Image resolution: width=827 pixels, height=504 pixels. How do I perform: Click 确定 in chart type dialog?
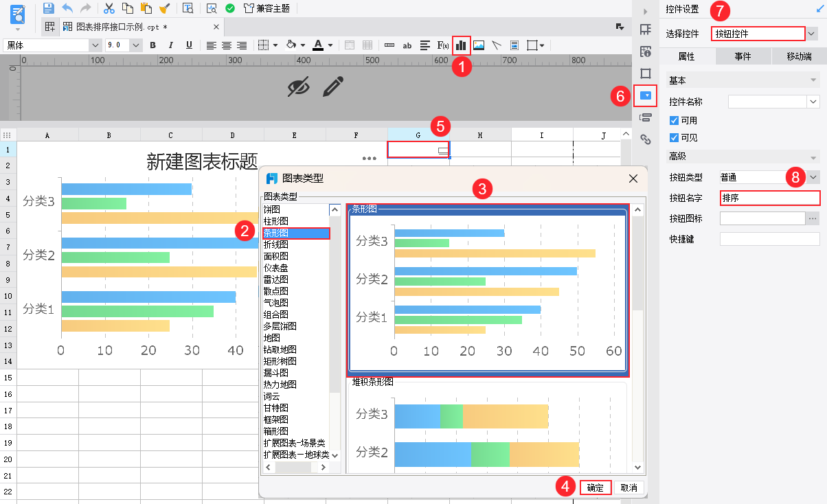click(595, 488)
